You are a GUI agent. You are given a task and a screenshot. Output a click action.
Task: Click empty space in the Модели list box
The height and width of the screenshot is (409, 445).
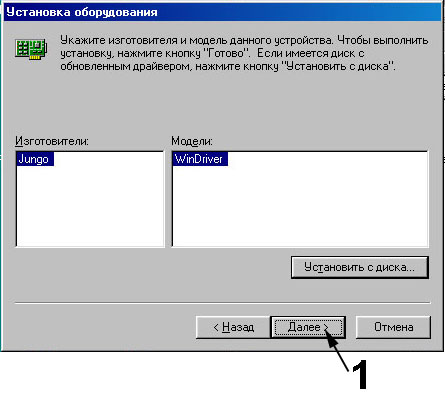pos(300,207)
